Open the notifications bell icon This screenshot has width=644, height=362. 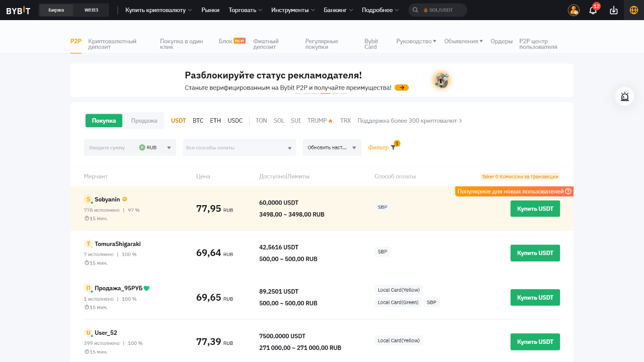(x=593, y=10)
